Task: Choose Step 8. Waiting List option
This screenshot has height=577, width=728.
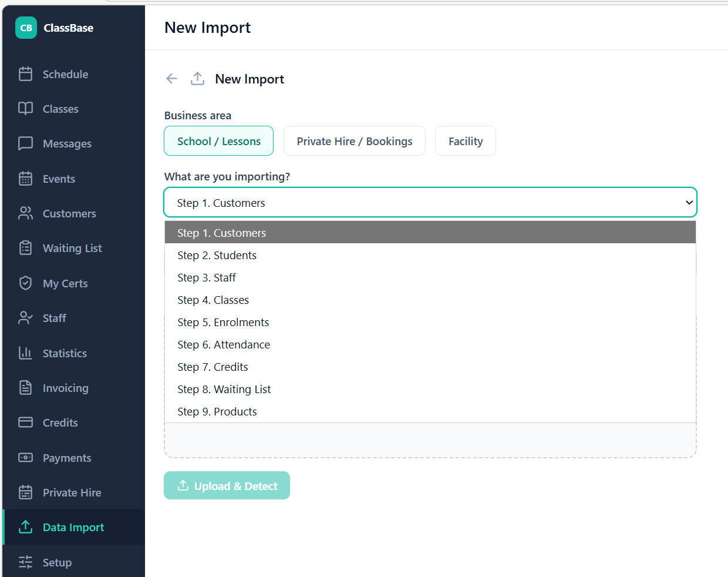Action: [430, 389]
